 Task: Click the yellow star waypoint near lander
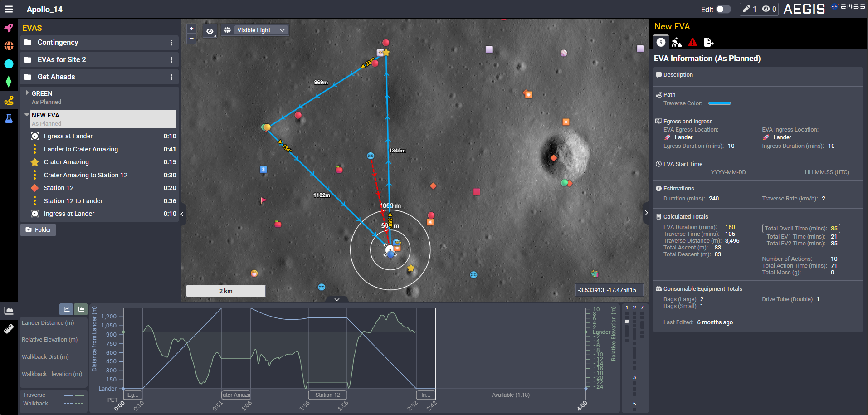point(411,268)
